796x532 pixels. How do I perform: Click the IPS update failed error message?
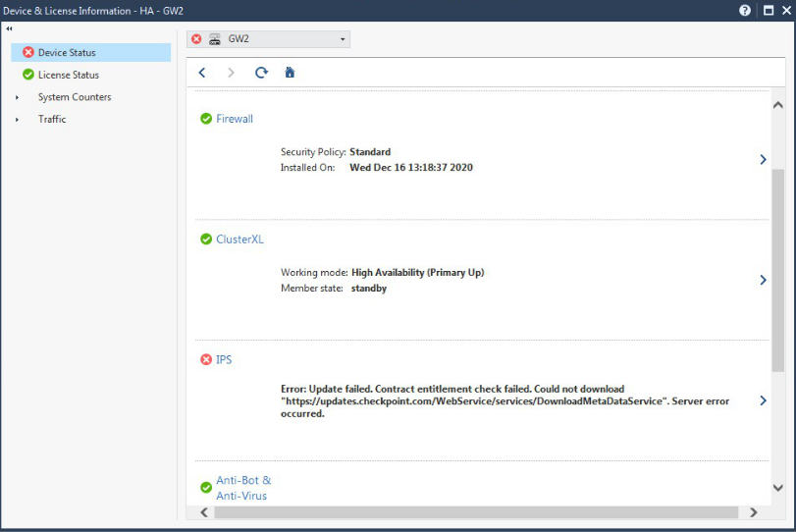coord(505,401)
